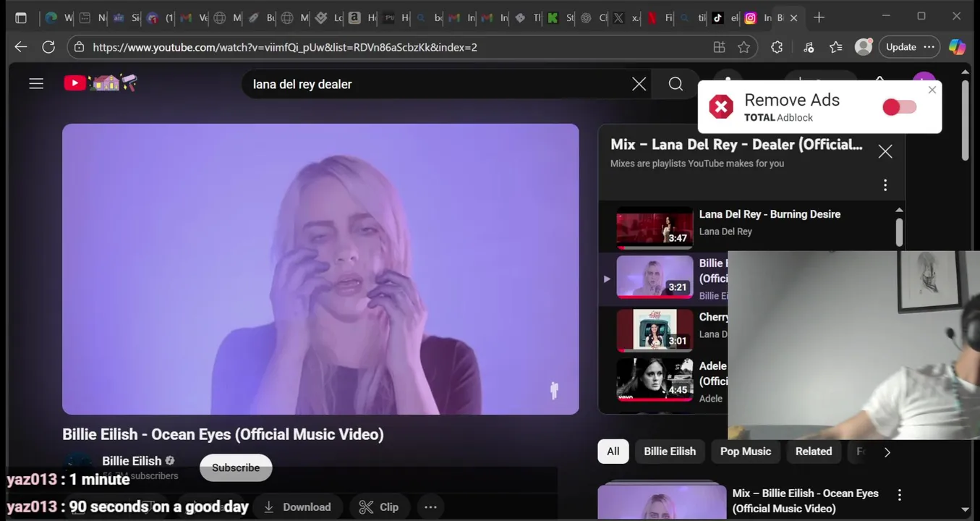Screen dimensions: 980x521
Task: Open the Mix playlist three-dot options
Action: 885,185
